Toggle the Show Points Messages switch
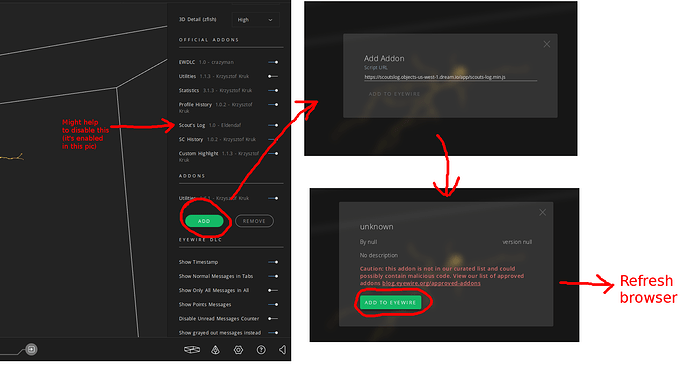 (x=273, y=304)
